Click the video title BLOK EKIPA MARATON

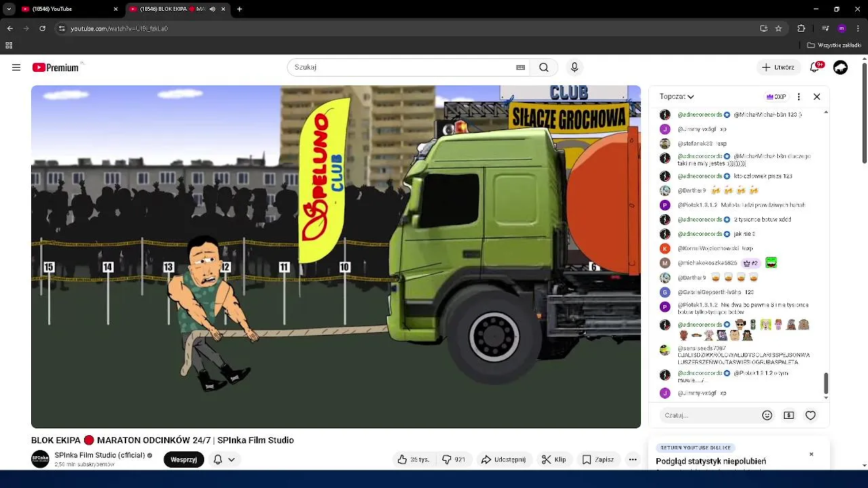pos(162,440)
